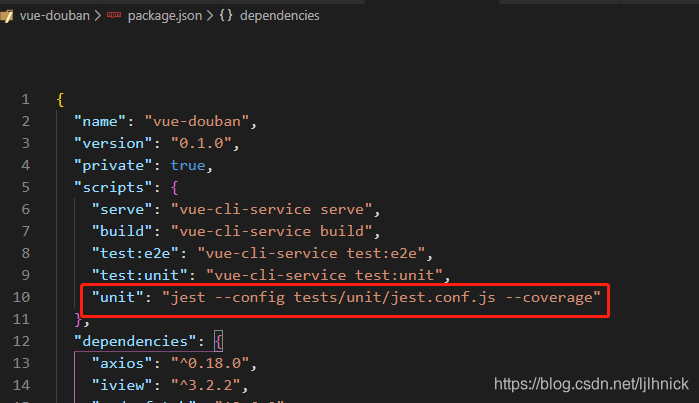Click the "iview" dependency key
Screen dimensions: 699x403
pyautogui.click(x=122, y=385)
